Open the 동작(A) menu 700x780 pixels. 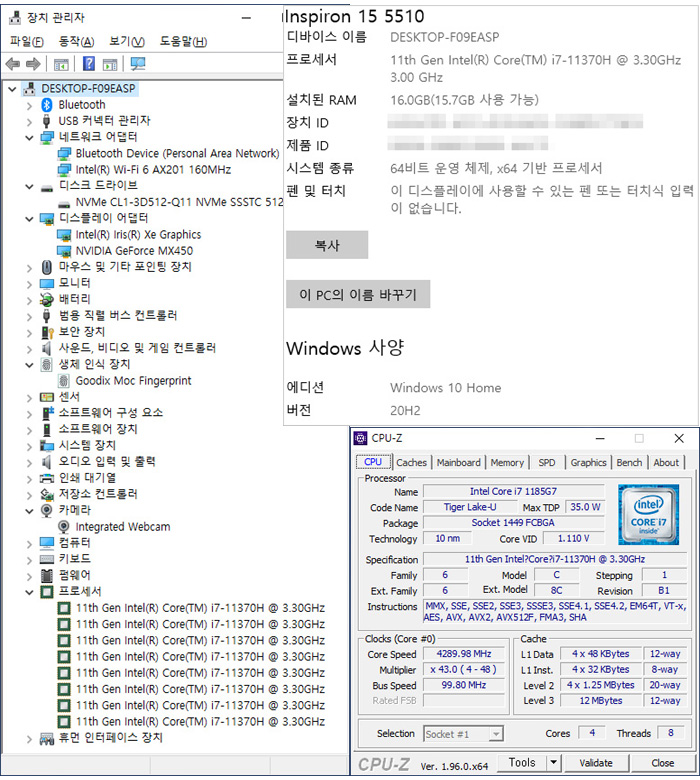[x=76, y=42]
